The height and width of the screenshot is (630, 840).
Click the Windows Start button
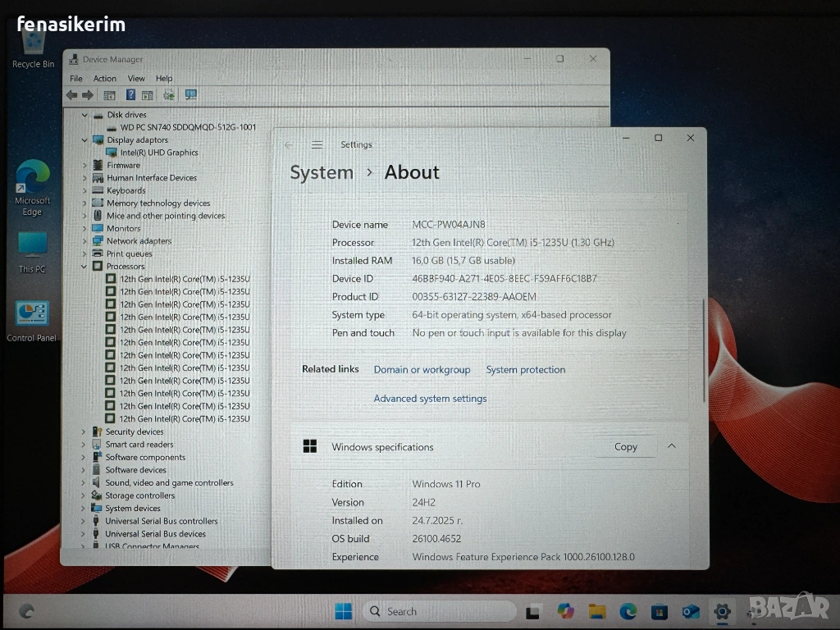(x=343, y=611)
